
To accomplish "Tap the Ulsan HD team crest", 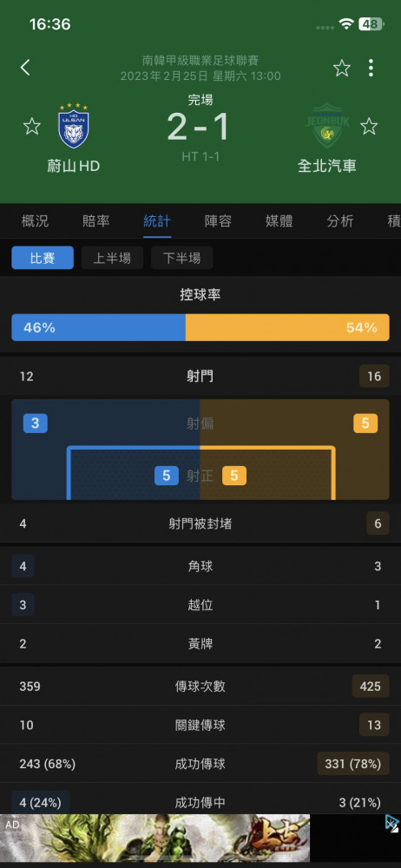I will pyautogui.click(x=74, y=126).
